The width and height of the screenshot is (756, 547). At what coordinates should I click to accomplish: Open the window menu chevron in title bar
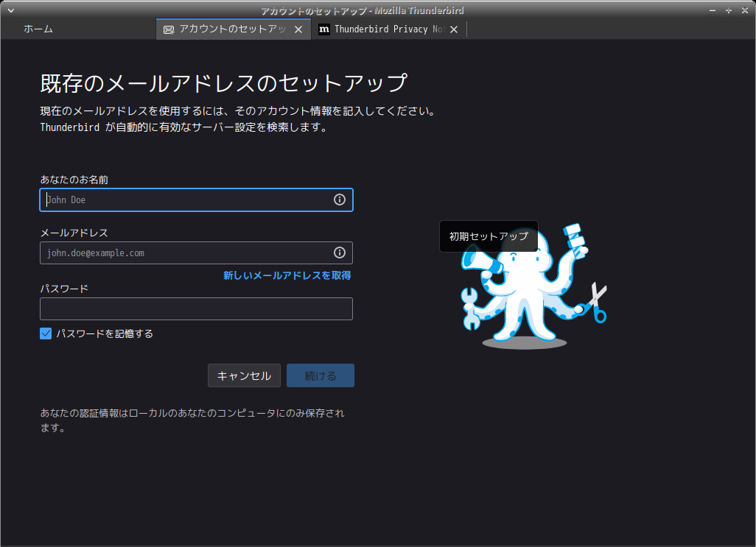coord(10,10)
